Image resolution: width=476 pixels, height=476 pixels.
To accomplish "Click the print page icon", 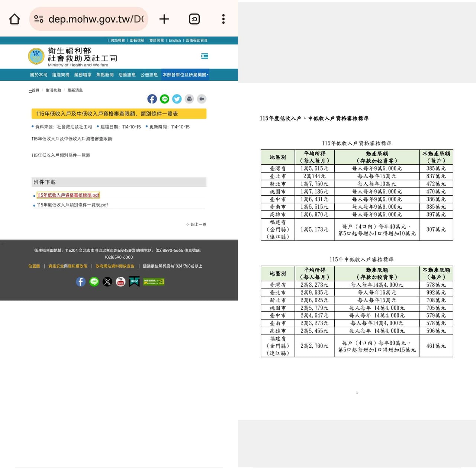I will pyautogui.click(x=189, y=99).
